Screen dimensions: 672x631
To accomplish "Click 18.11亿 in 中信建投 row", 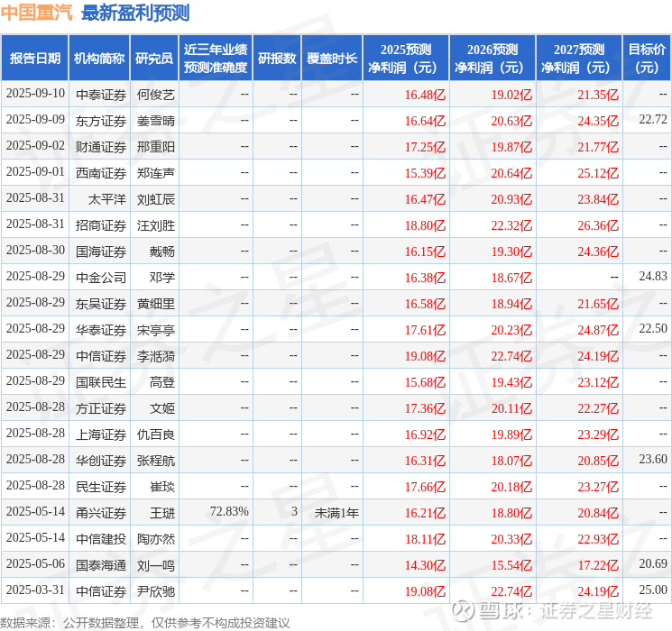I will coord(425,539).
